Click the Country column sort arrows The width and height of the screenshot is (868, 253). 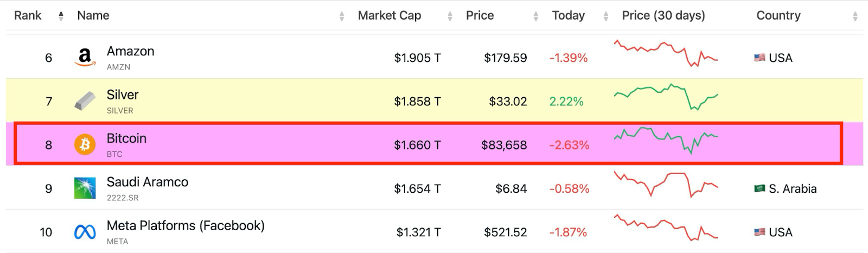855,16
